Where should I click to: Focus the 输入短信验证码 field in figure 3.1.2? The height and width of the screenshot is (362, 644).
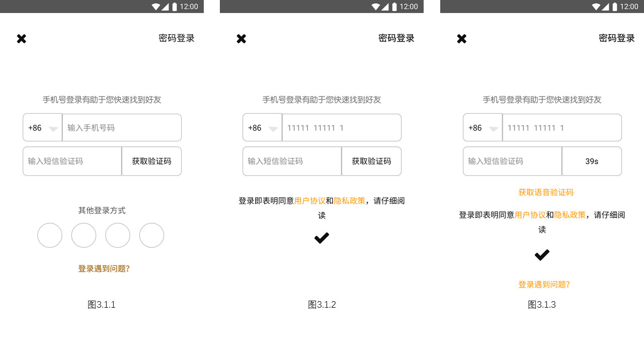tap(292, 161)
